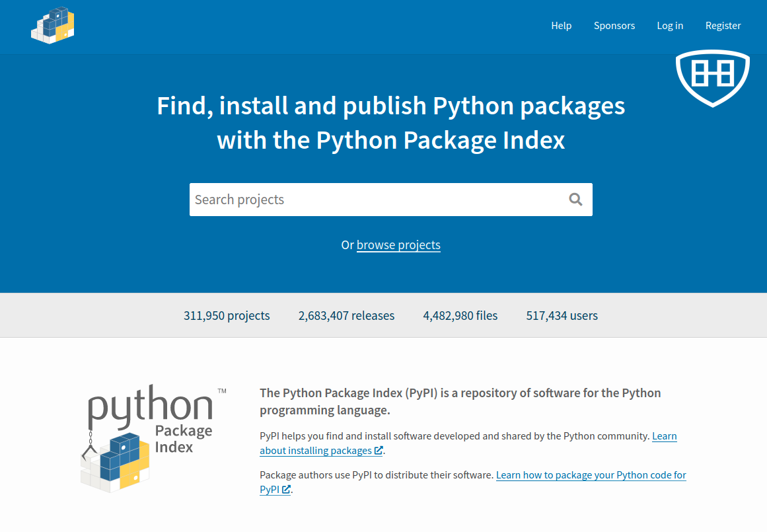Click the 2,683,407 releases statistic

(346, 316)
